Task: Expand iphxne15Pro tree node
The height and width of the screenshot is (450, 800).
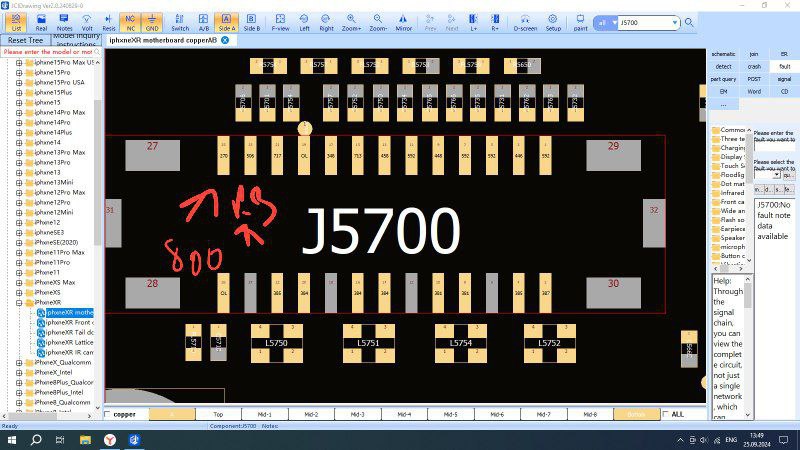Action: 19,72
